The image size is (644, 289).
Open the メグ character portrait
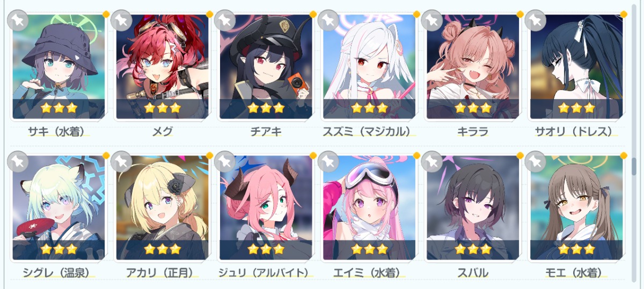pyautogui.click(x=162, y=66)
